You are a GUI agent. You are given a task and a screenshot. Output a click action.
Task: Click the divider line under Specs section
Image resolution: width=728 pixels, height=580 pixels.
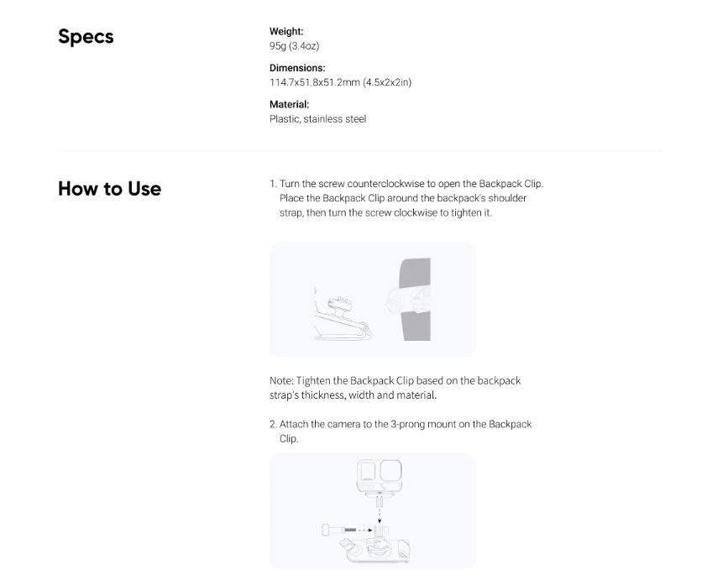pyautogui.click(x=360, y=150)
